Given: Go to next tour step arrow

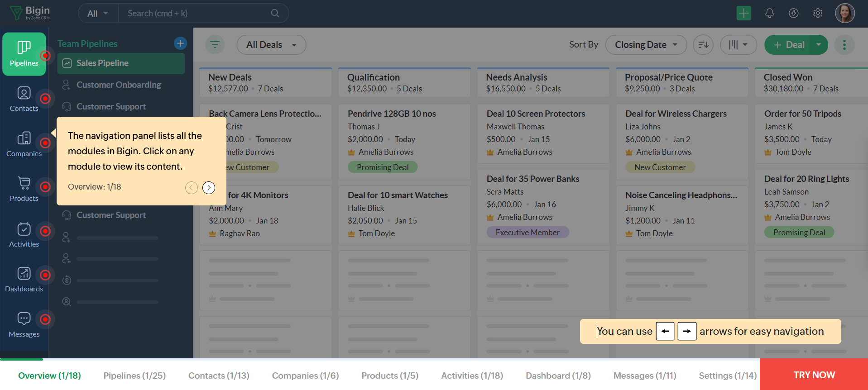Looking at the screenshot, I should pyautogui.click(x=209, y=187).
